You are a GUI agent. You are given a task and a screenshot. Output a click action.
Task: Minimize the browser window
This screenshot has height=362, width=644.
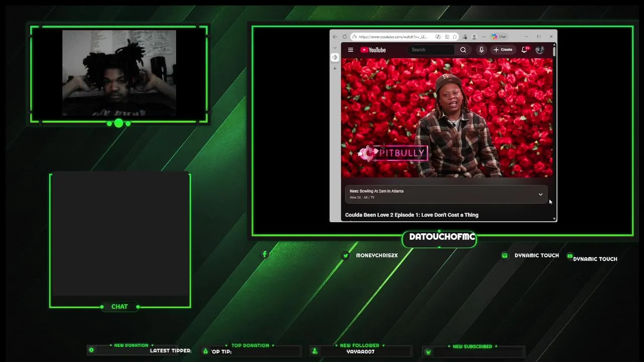(x=526, y=37)
